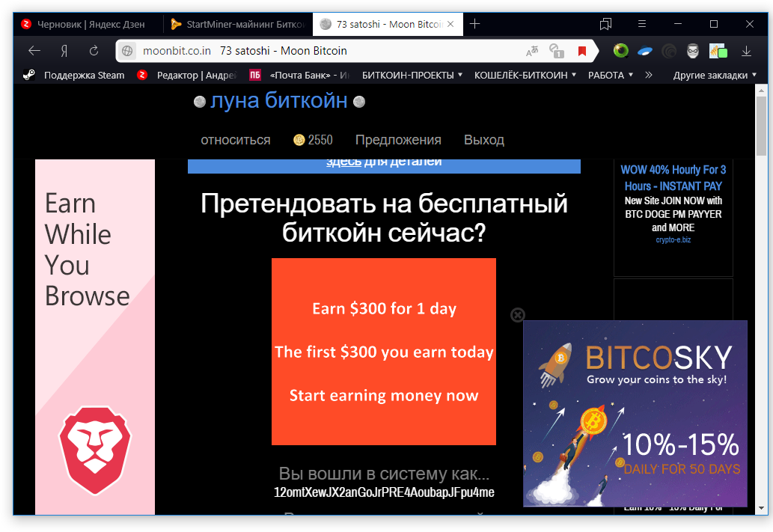The image size is (773, 532).
Task: Click scrollbar up arrow
Action: tap(761, 91)
